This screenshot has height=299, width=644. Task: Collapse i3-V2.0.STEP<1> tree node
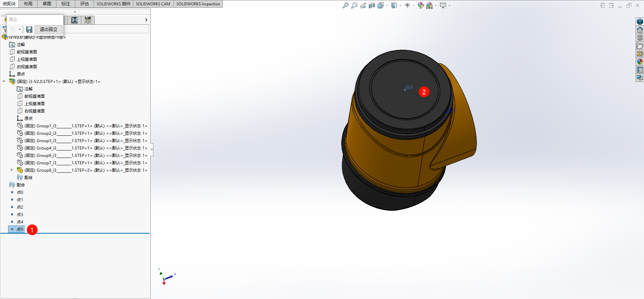pos(4,81)
